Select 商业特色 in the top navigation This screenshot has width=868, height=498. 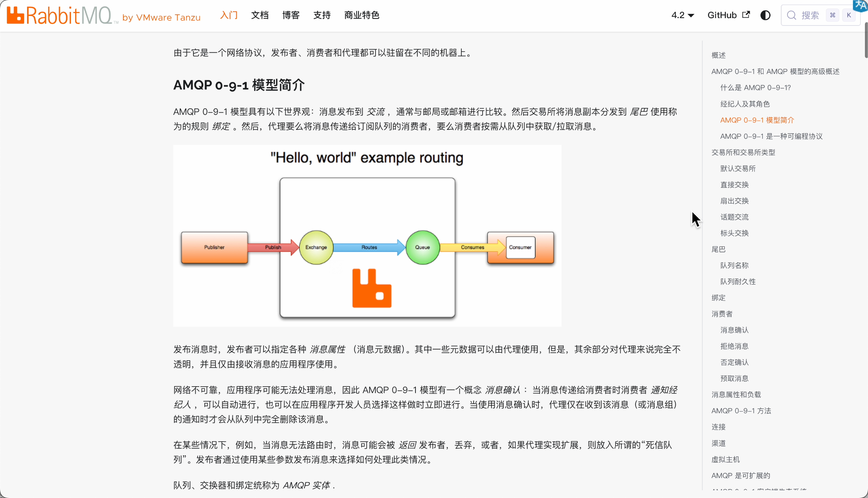(362, 15)
